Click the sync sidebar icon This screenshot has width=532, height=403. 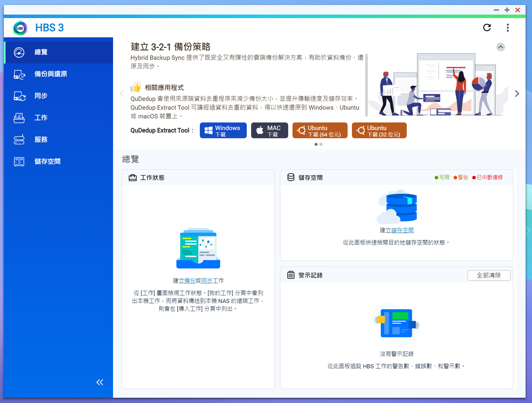19,96
